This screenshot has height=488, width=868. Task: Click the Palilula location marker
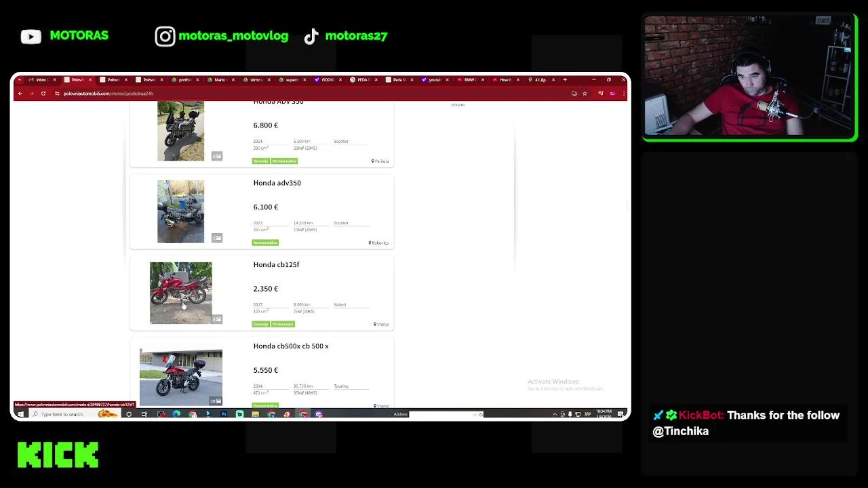click(380, 161)
